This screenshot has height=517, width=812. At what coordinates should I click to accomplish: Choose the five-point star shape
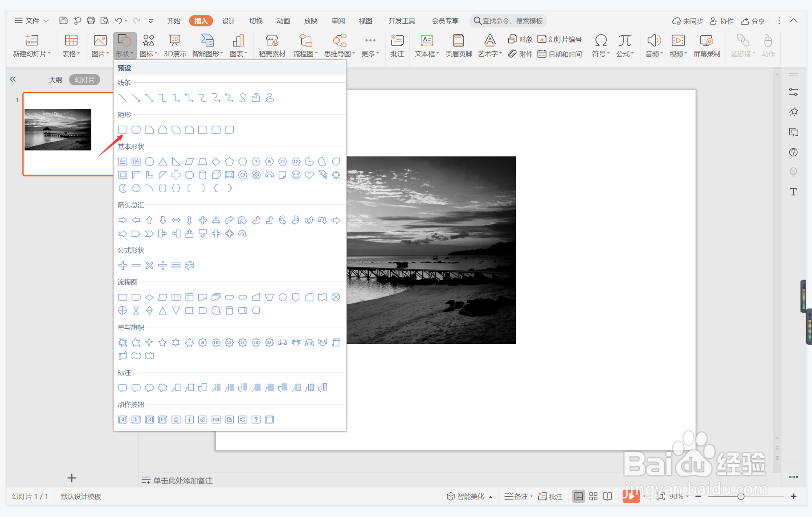point(162,343)
